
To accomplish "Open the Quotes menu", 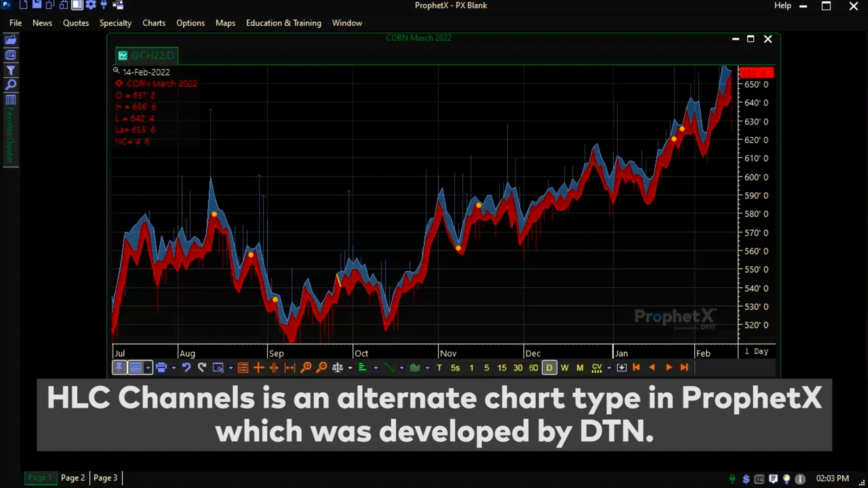I will point(76,23).
